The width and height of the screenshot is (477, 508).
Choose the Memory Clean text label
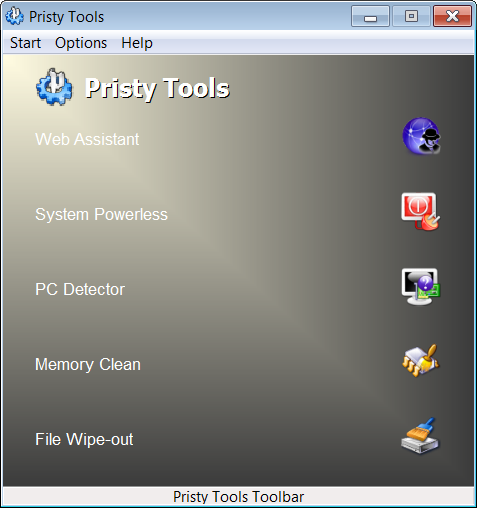tap(88, 365)
